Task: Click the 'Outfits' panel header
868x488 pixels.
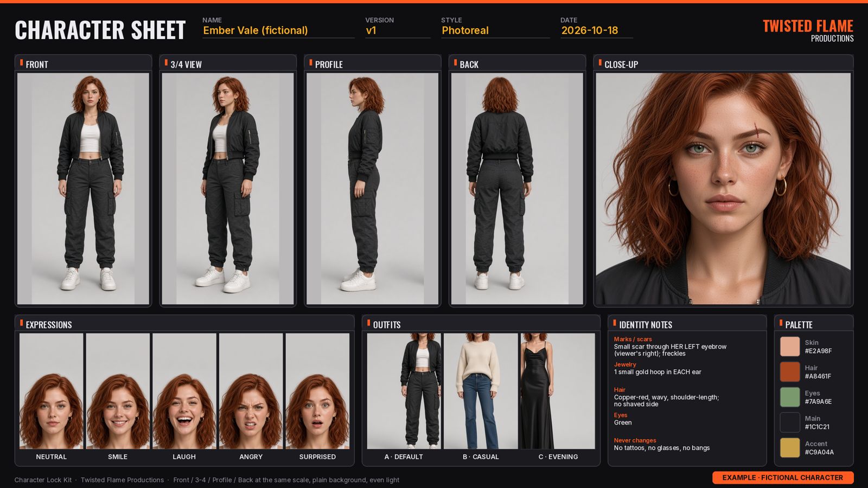Action: [481, 324]
